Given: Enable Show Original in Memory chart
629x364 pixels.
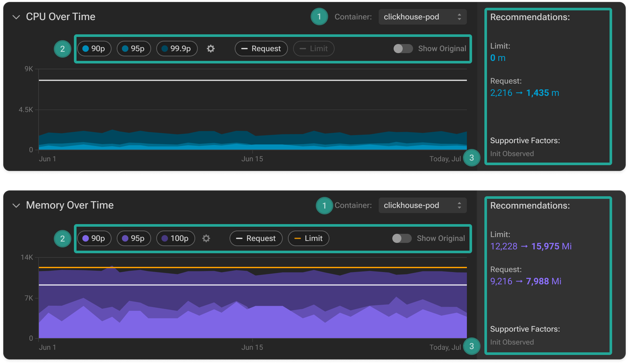Looking at the screenshot, I should tap(402, 238).
